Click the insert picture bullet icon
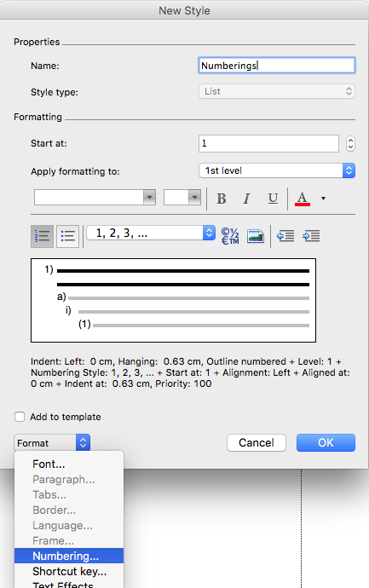369x588 pixels. (x=256, y=236)
